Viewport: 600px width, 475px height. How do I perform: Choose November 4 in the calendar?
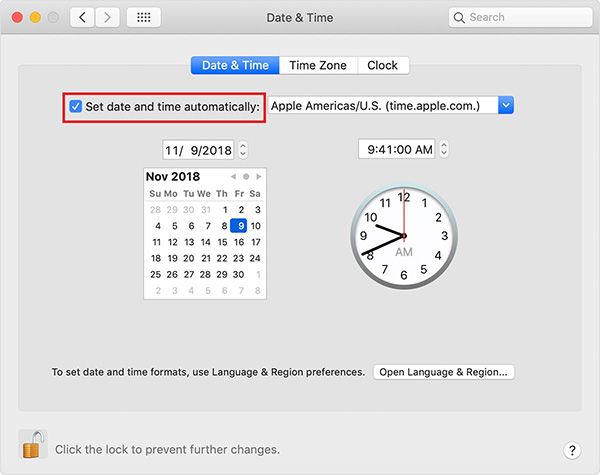pyautogui.click(x=158, y=226)
